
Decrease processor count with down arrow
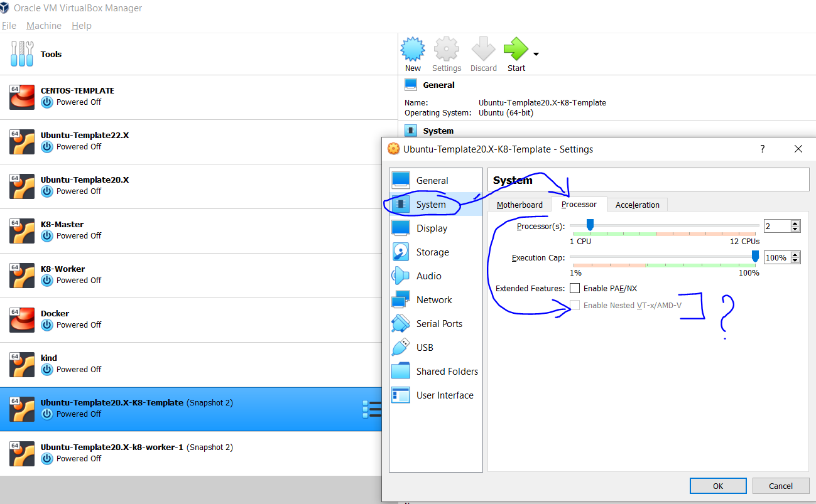(795, 229)
